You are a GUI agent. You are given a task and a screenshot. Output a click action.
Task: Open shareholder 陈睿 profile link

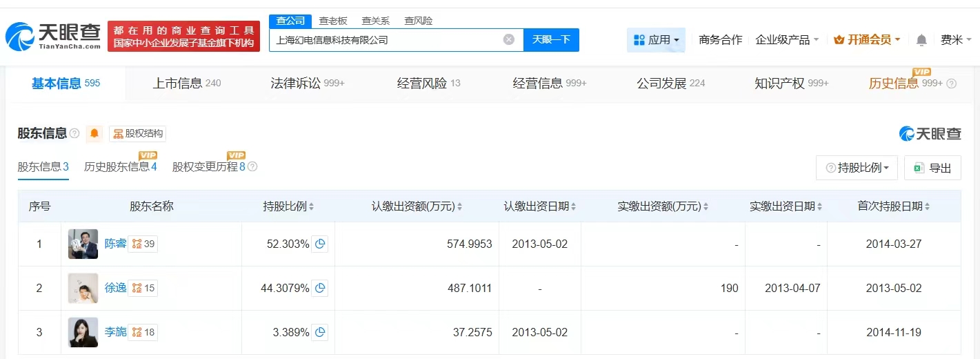coord(115,244)
